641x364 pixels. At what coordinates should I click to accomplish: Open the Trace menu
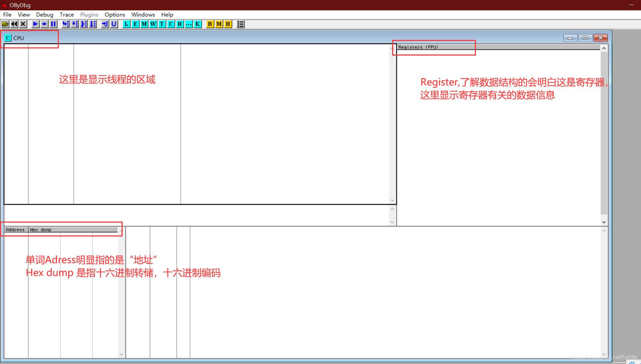pos(67,15)
